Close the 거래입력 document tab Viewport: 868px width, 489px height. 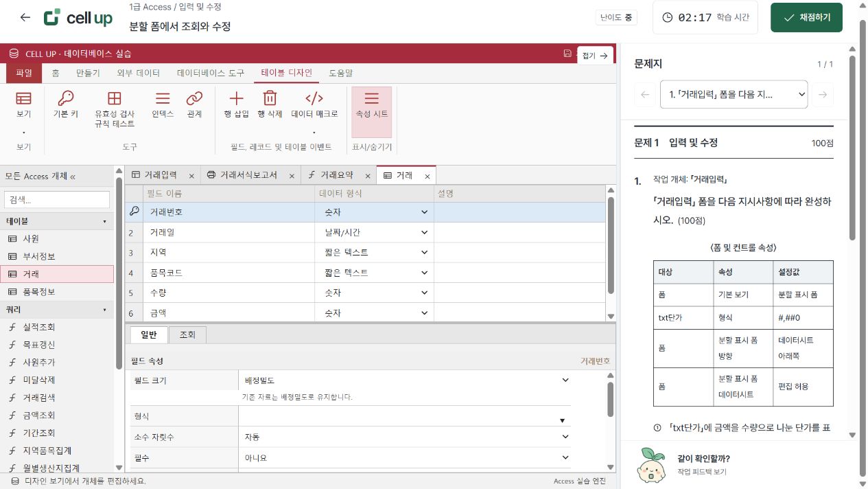click(x=191, y=176)
